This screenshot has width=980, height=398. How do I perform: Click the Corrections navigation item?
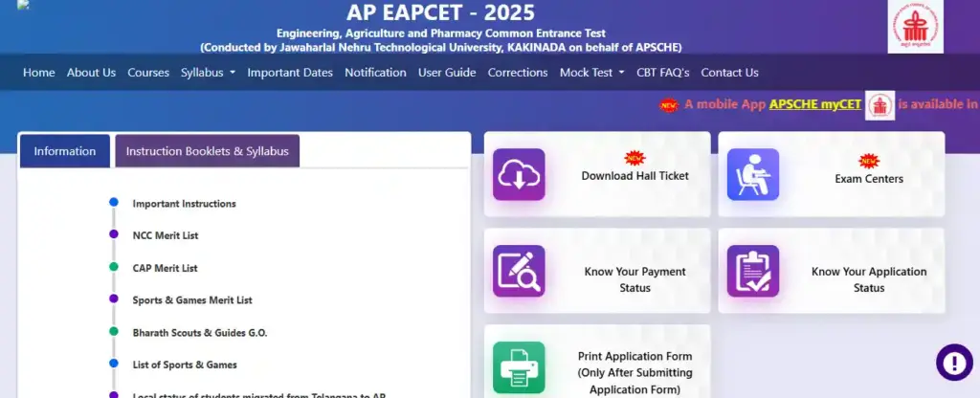(x=518, y=73)
